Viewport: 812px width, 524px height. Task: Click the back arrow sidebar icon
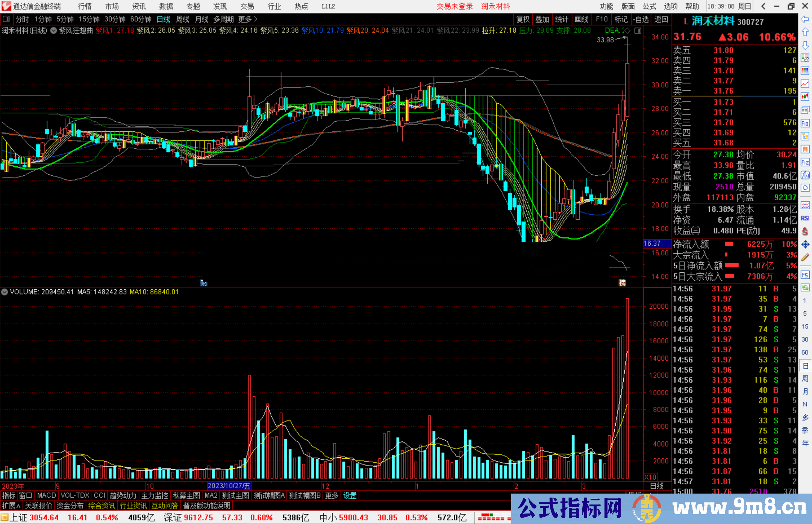(805, 19)
